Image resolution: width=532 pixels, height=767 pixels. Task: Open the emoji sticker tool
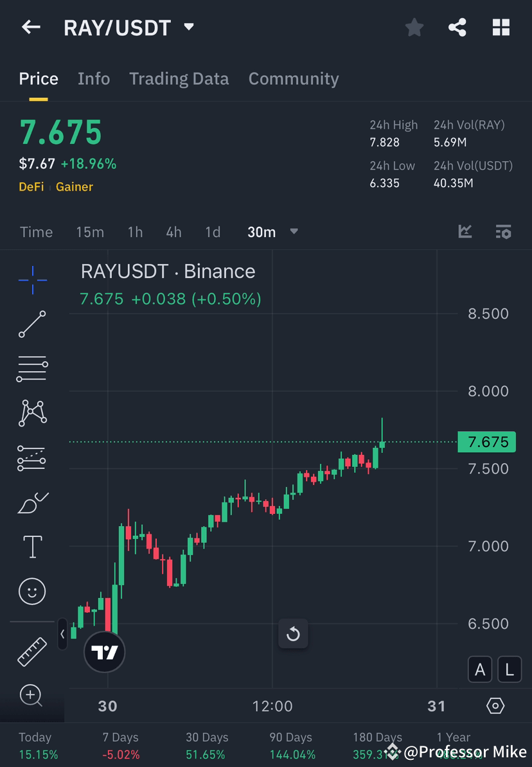[x=32, y=591]
